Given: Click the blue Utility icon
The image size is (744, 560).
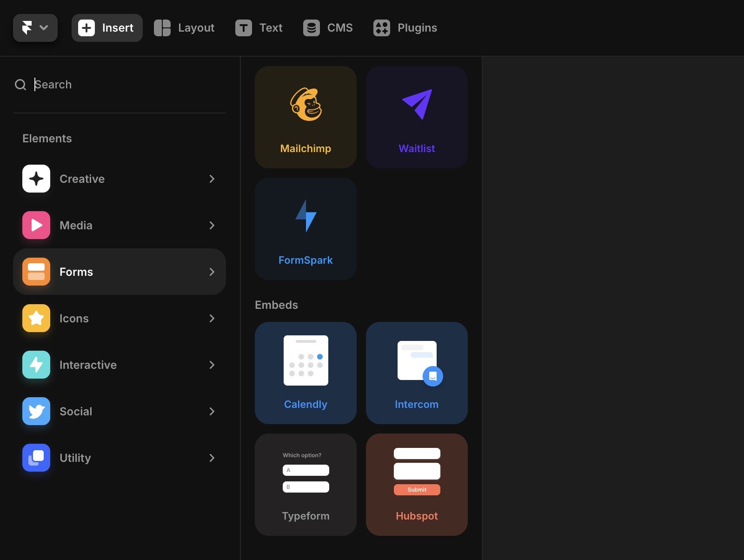Looking at the screenshot, I should [x=36, y=458].
